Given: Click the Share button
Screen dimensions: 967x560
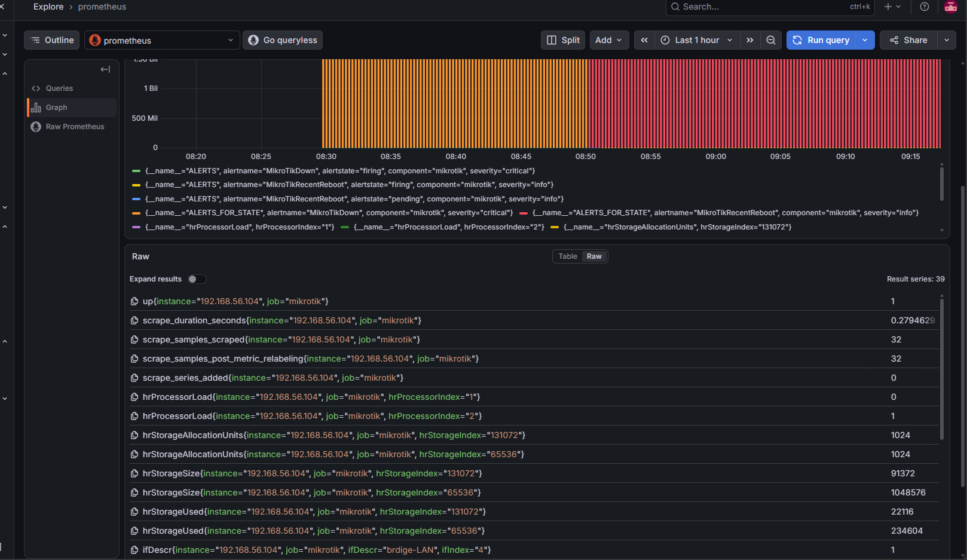Looking at the screenshot, I should coord(908,40).
